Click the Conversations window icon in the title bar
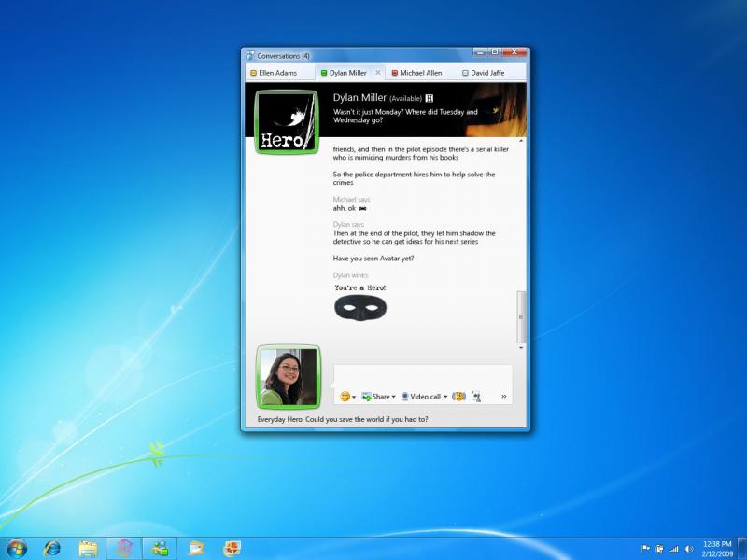747x560 pixels. tap(250, 56)
